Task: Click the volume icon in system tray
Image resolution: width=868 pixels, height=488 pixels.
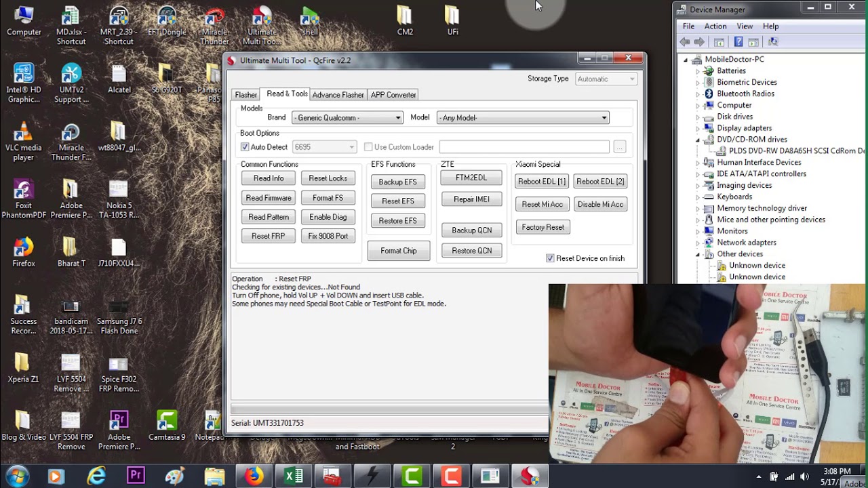Action: click(804, 477)
